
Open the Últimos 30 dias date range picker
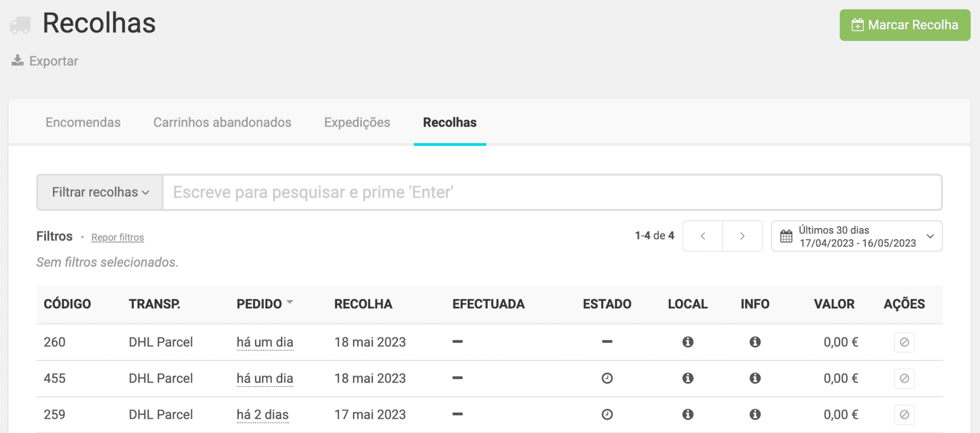click(x=856, y=236)
